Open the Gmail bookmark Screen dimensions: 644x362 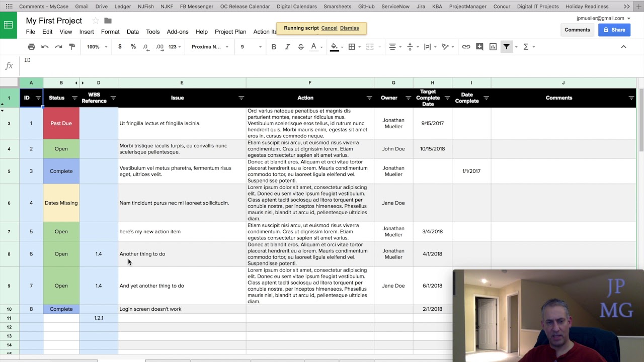coord(82,7)
